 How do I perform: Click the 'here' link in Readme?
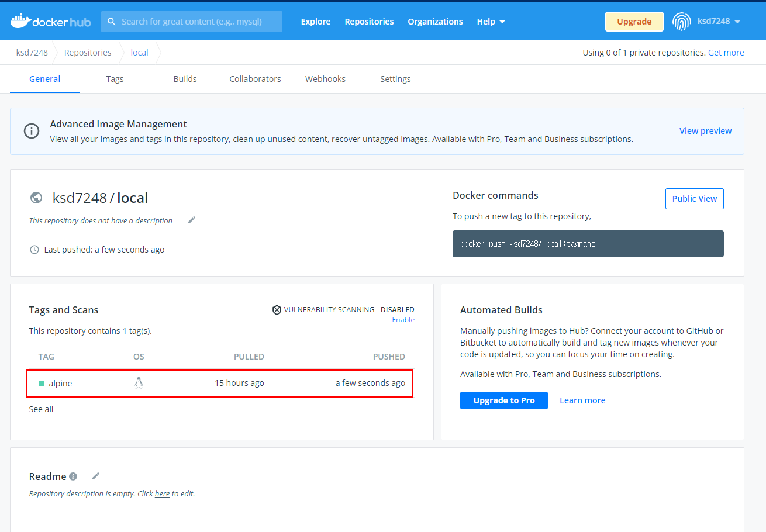162,494
